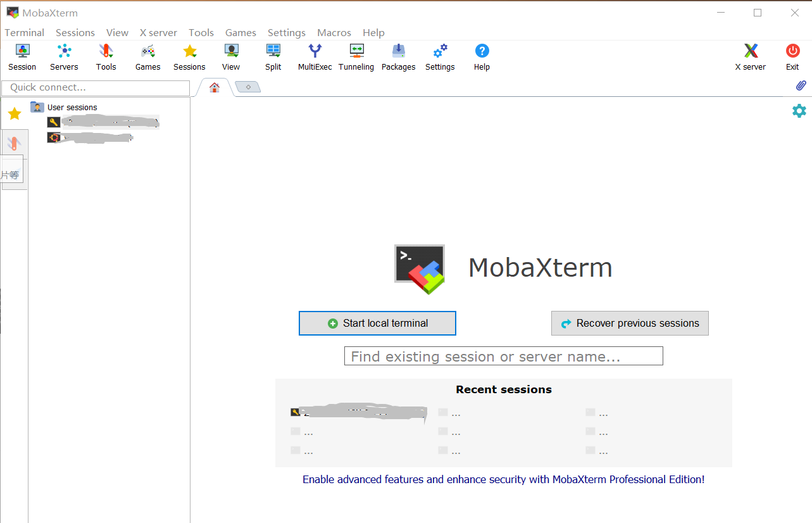Open the Tools menu in menu bar
Viewport: 812px width, 523px height.
[201, 32]
